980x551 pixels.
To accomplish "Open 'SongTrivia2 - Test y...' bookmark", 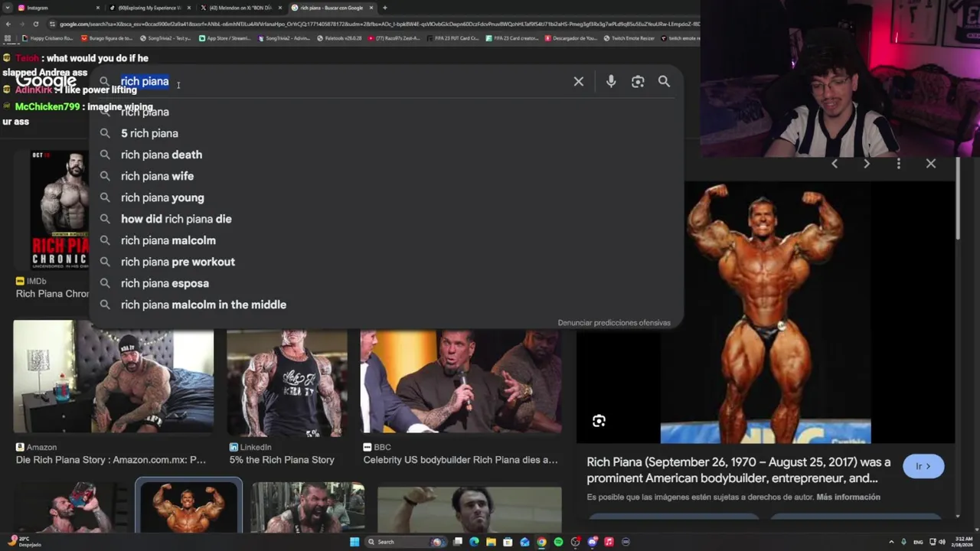I will 165,37.
